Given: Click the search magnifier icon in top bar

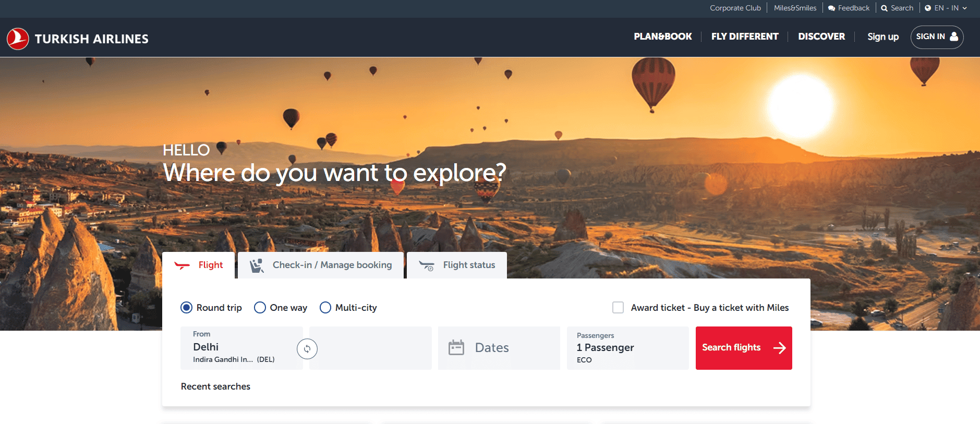Looking at the screenshot, I should pos(884,8).
